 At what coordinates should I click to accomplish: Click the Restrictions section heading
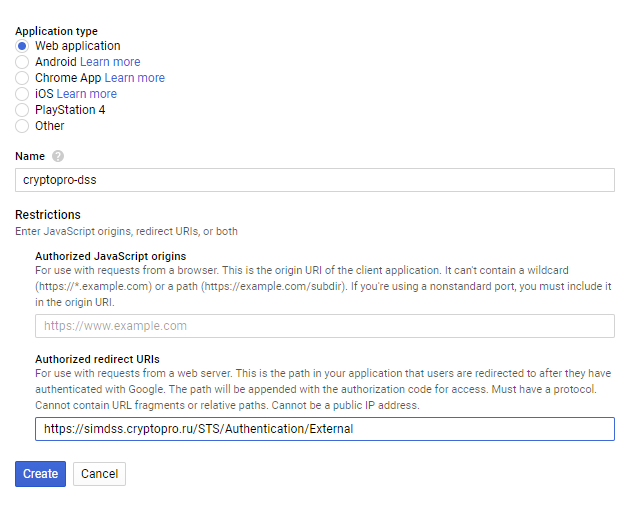47,215
